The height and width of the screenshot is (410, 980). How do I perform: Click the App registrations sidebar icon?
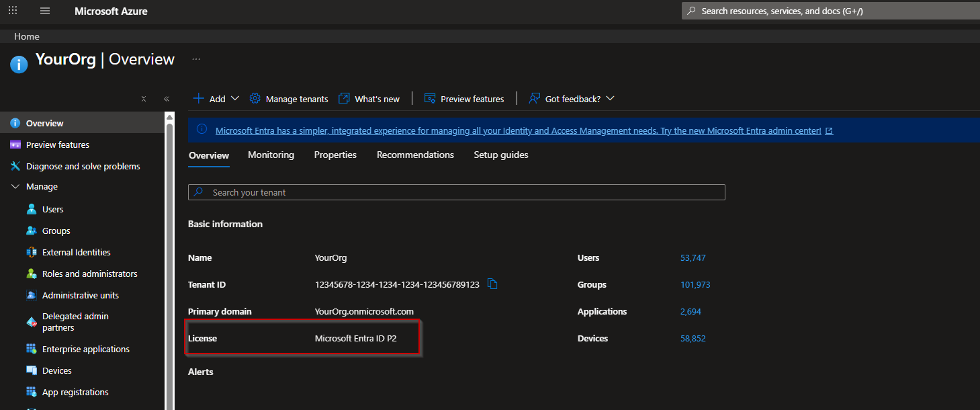(x=32, y=393)
